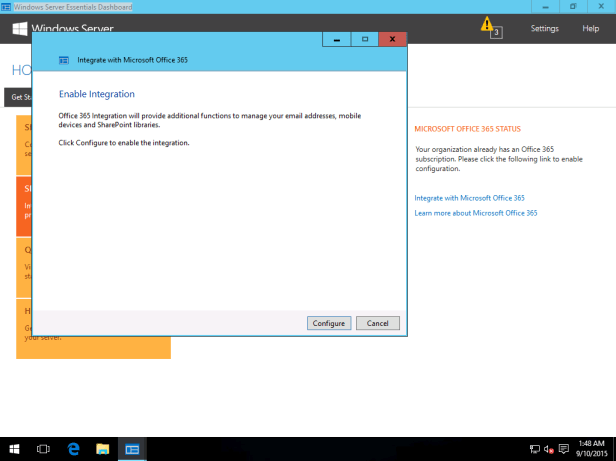The width and height of the screenshot is (616, 461).
Task: Close the Integrate with Office 365 dialog
Action: click(x=392, y=40)
